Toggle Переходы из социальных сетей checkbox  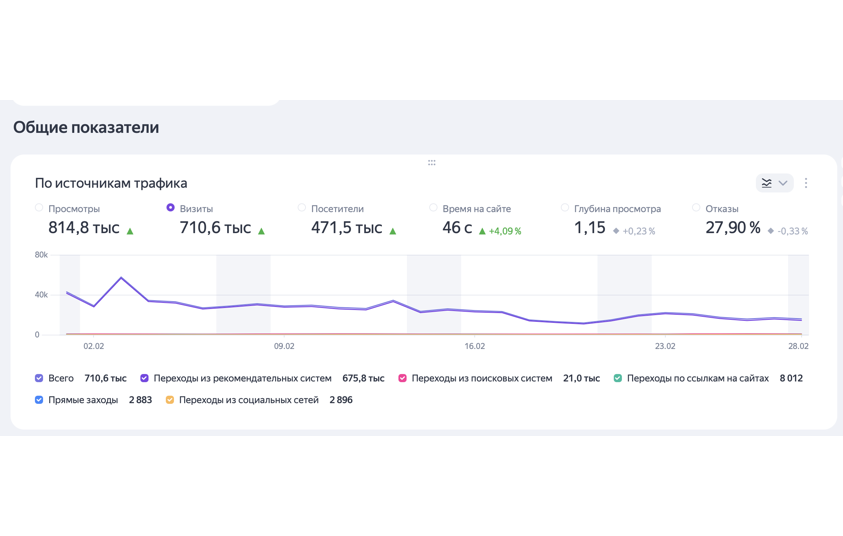tap(170, 400)
